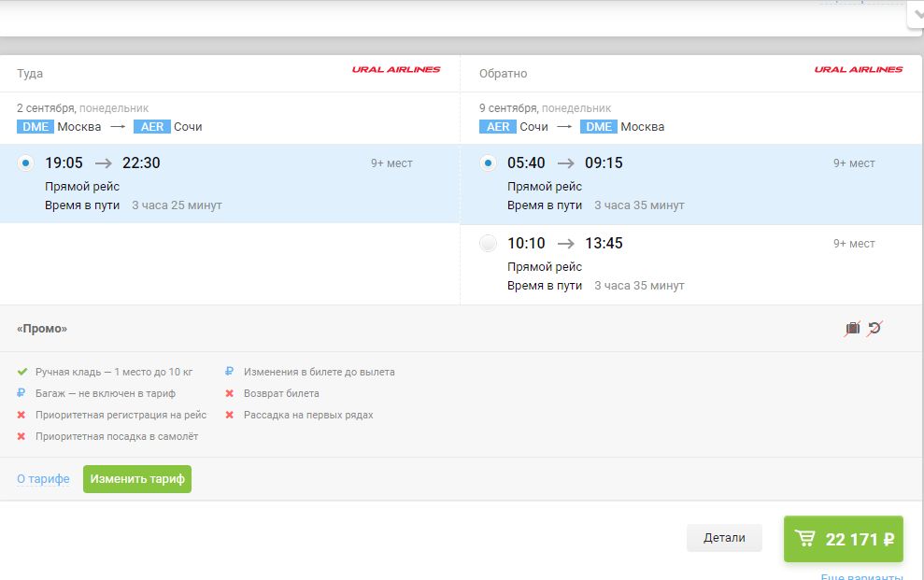Show more options via Еще варианты
Screen dimensions: 924x580
861,576
